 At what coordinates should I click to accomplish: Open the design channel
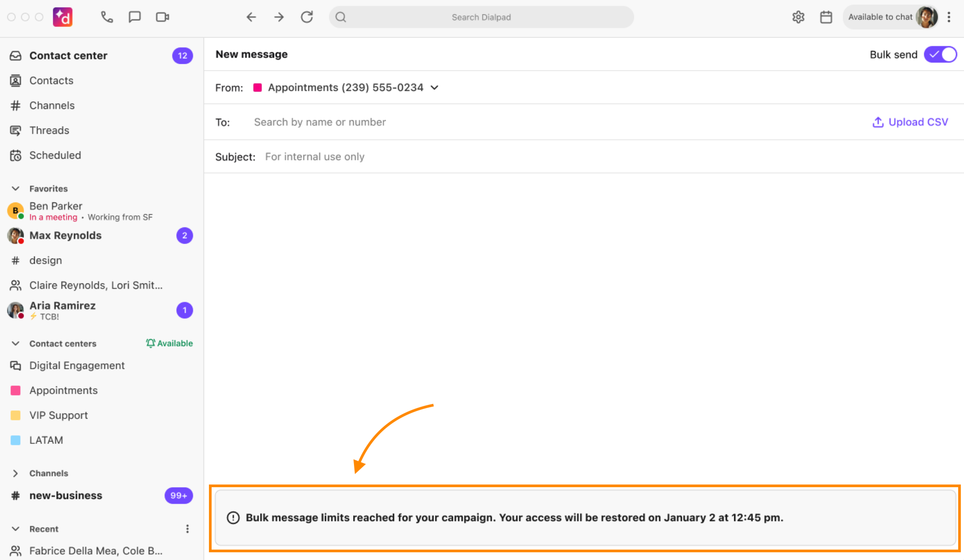(x=102, y=260)
